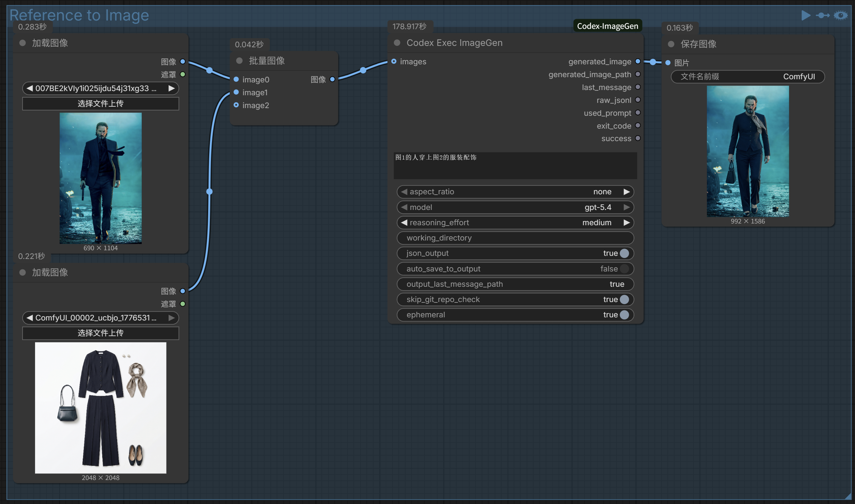Click the 图片 input port on 保存图像

(668, 63)
